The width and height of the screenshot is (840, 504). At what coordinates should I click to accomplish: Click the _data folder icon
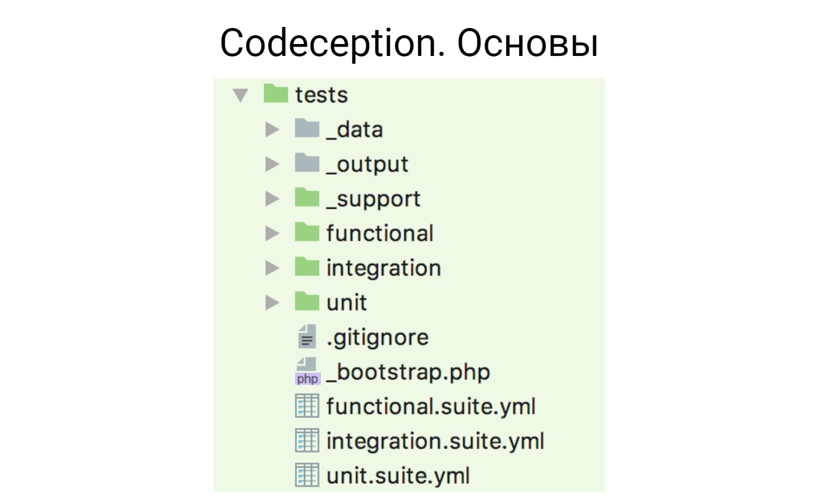[x=307, y=128]
